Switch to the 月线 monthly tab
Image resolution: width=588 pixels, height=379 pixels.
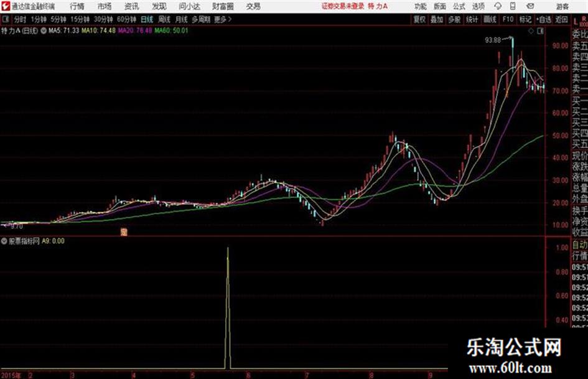pyautogui.click(x=182, y=19)
